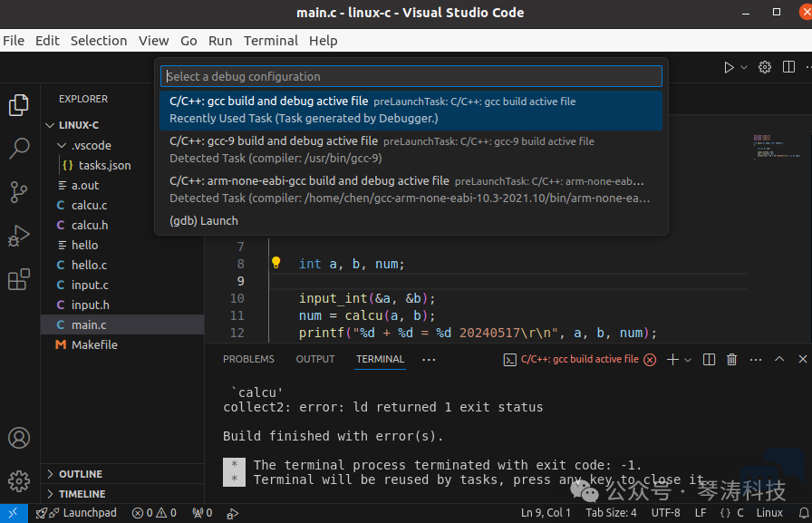This screenshot has height=523, width=812.
Task: Split the terminal panel
Action: click(x=709, y=359)
